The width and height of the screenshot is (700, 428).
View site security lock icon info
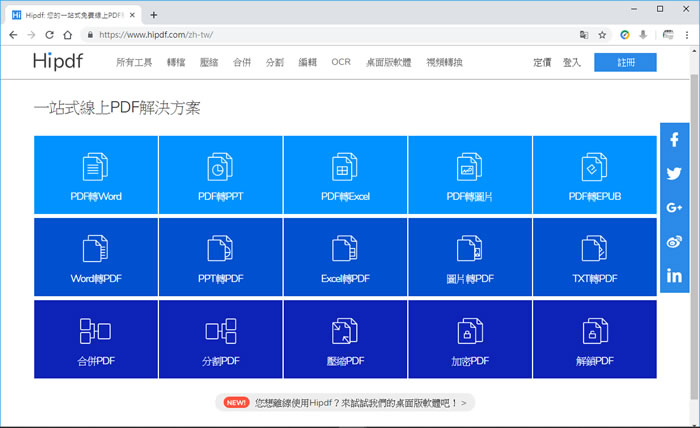click(x=90, y=35)
